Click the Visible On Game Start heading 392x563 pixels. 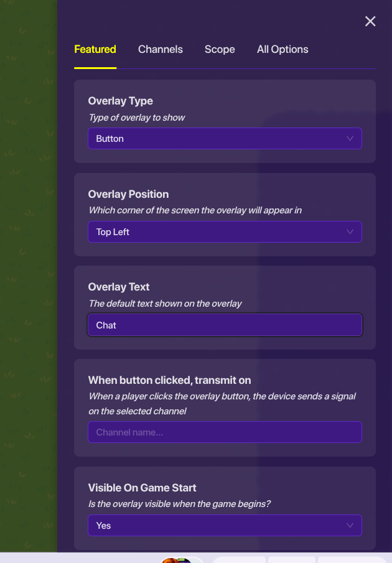142,488
